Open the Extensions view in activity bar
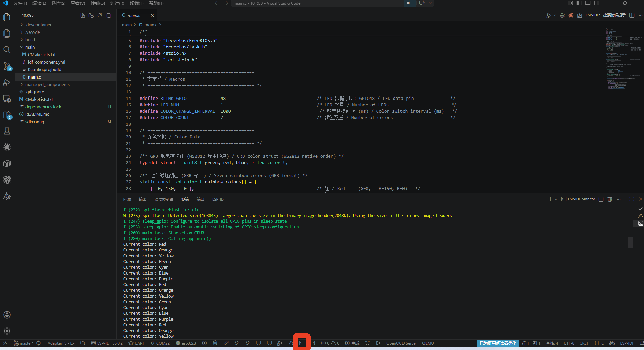 tap(7, 115)
